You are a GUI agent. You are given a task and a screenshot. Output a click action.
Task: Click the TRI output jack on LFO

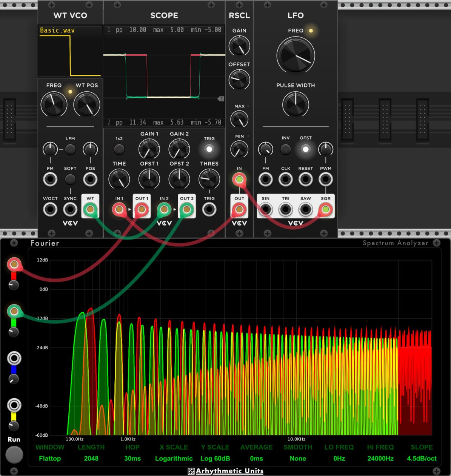pyautogui.click(x=286, y=209)
